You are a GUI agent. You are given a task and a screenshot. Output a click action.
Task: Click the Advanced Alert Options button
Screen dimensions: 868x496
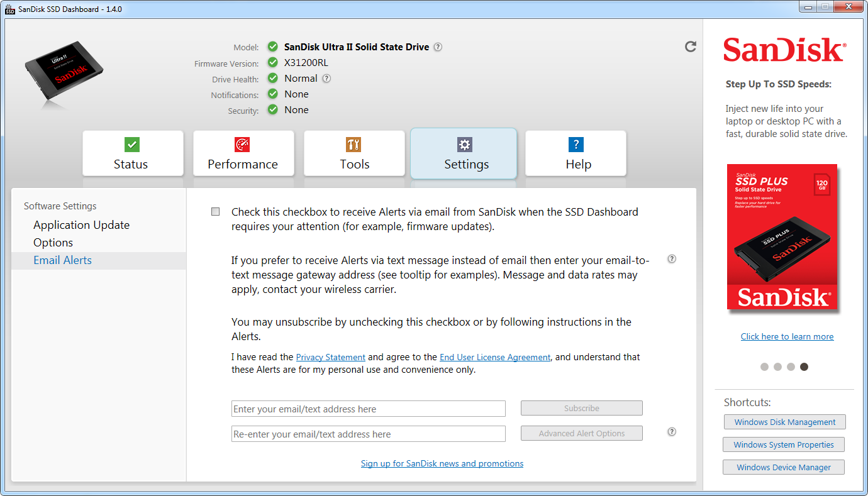click(582, 433)
